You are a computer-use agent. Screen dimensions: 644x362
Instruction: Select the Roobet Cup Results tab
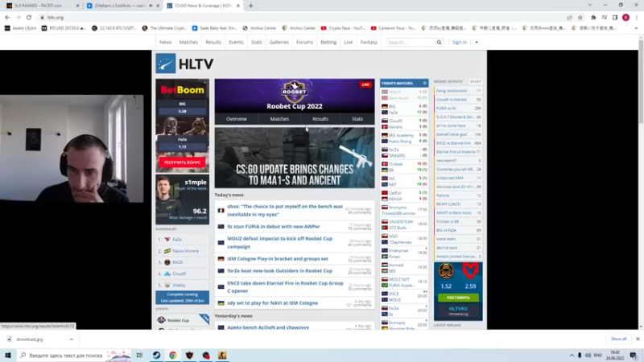[x=320, y=119]
